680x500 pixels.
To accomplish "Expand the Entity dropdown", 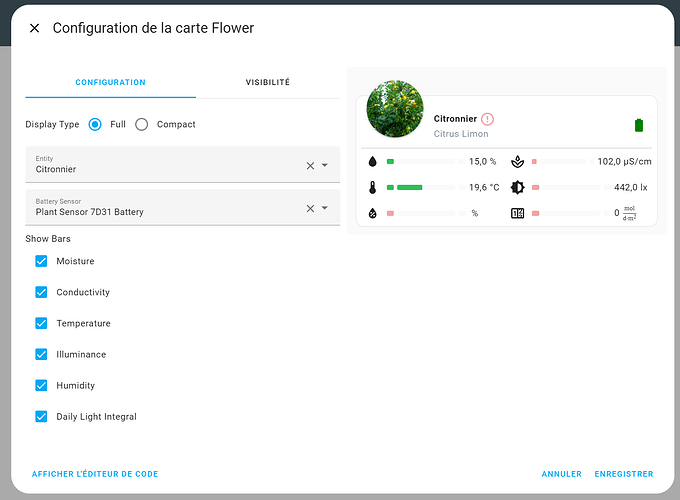I will (325, 165).
